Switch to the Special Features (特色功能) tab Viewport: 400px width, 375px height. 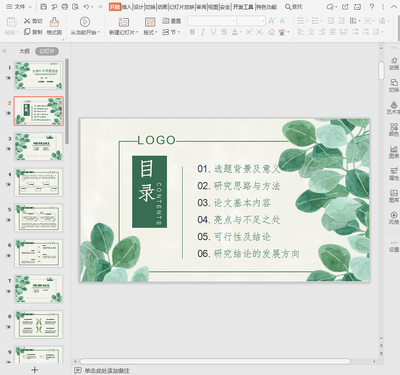point(266,7)
